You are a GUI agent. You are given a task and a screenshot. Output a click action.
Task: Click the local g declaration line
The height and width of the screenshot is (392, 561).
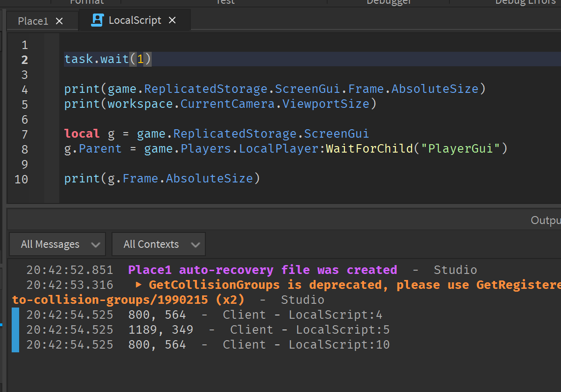click(217, 134)
